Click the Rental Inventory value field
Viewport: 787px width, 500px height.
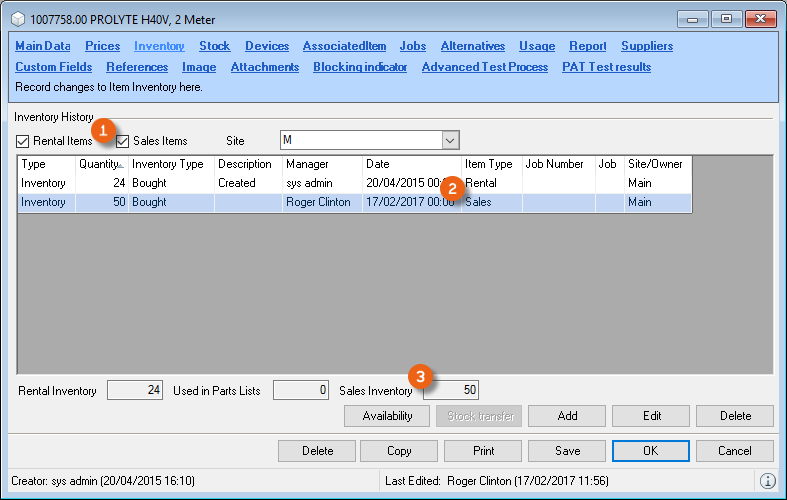pos(135,390)
